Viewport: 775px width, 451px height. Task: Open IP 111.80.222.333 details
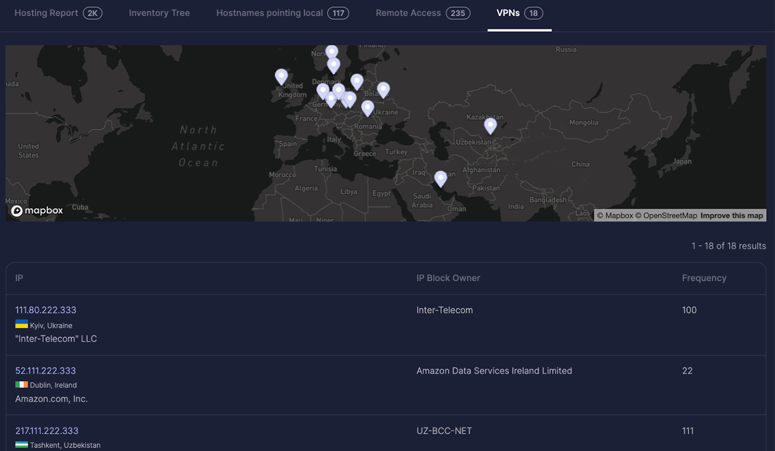[x=45, y=310]
